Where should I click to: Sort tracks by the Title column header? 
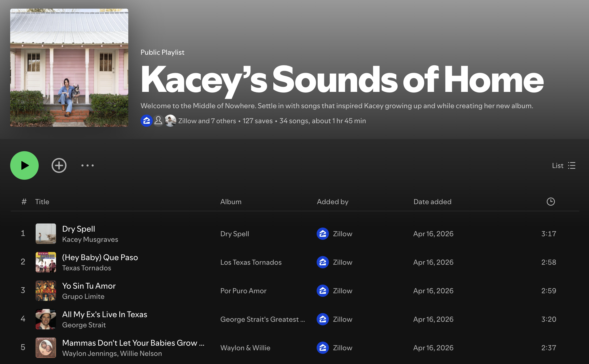[x=42, y=202]
